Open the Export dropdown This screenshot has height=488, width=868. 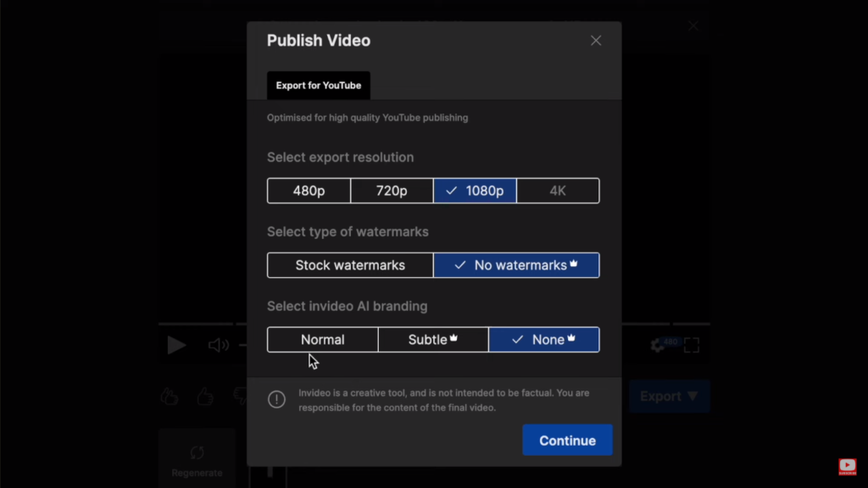(669, 396)
